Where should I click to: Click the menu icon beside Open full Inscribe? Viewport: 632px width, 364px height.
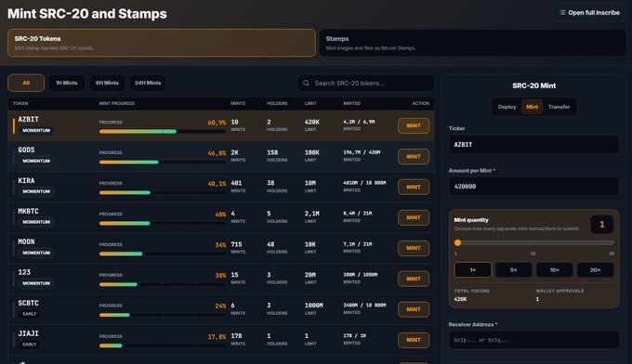(562, 12)
